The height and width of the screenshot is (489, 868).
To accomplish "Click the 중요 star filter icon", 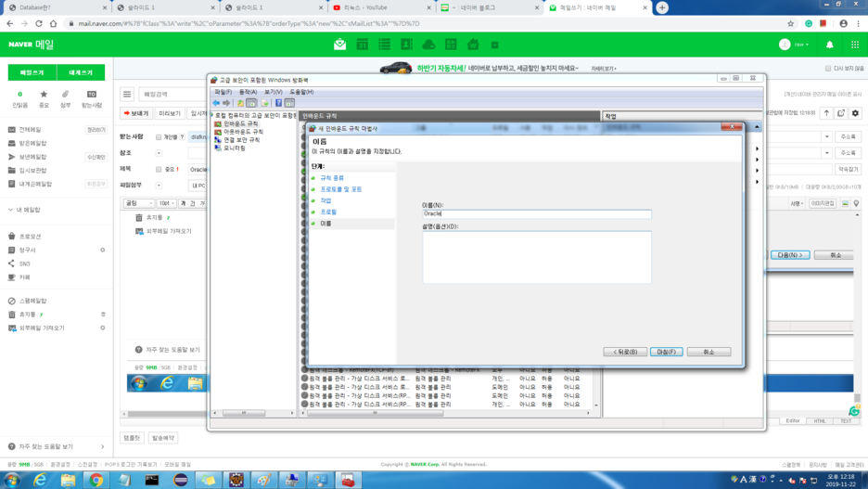I will point(44,94).
